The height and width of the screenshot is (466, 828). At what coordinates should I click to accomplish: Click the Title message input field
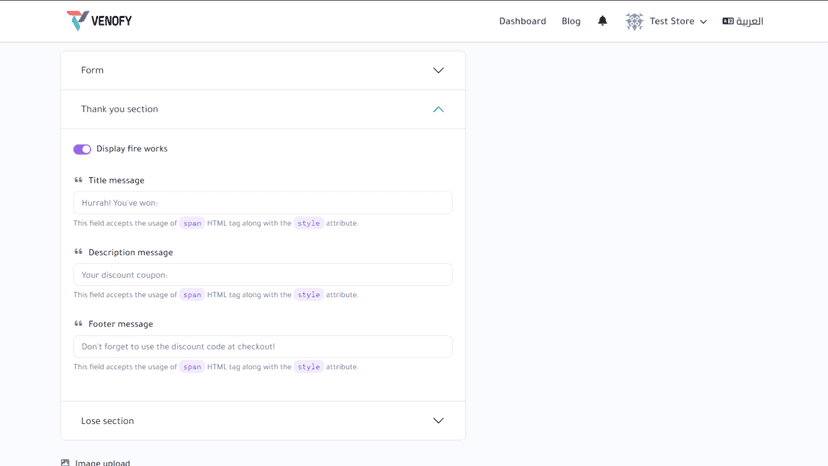tap(262, 203)
